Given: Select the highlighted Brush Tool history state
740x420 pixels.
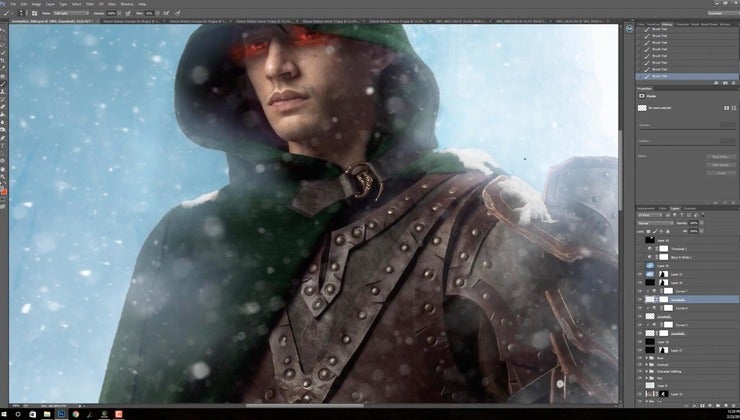Looking at the screenshot, I should point(687,76).
